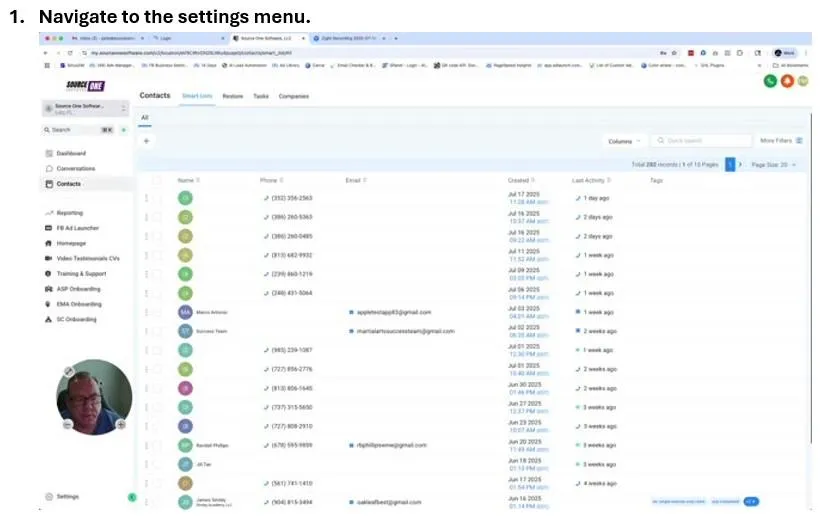This screenshot has width=826, height=523.
Task: Switch to the Tasks tab
Action: pyautogui.click(x=261, y=96)
